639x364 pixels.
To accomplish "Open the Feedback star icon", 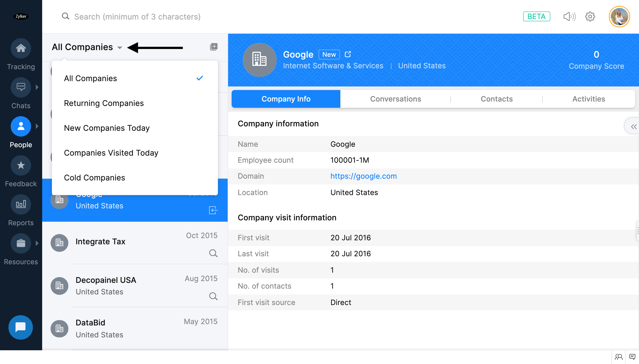I will tap(21, 165).
